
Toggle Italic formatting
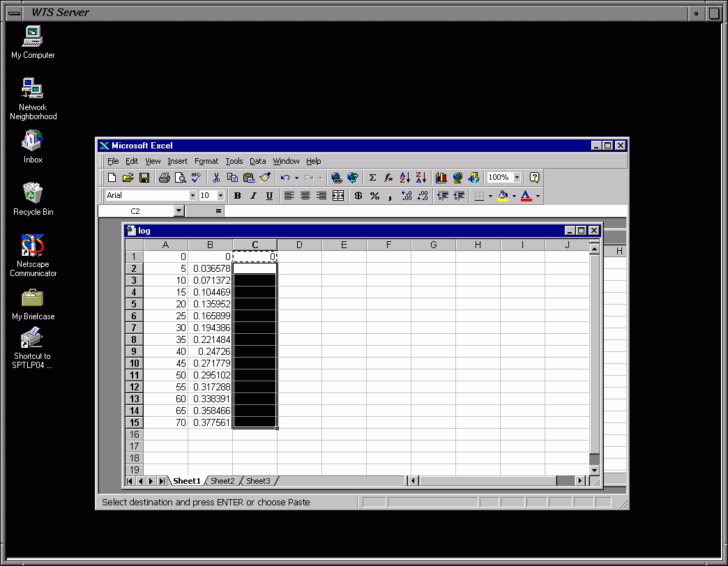tap(253, 196)
